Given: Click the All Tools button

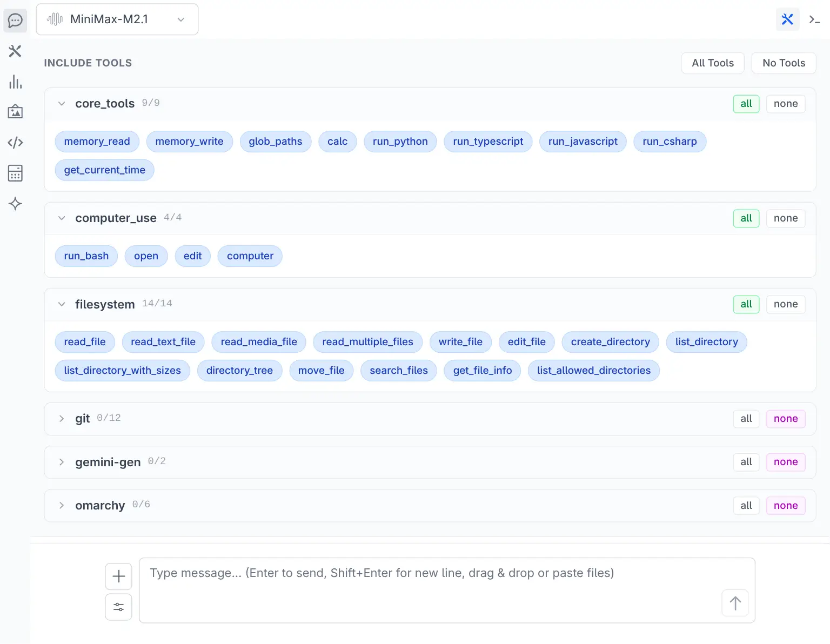Looking at the screenshot, I should [x=713, y=63].
